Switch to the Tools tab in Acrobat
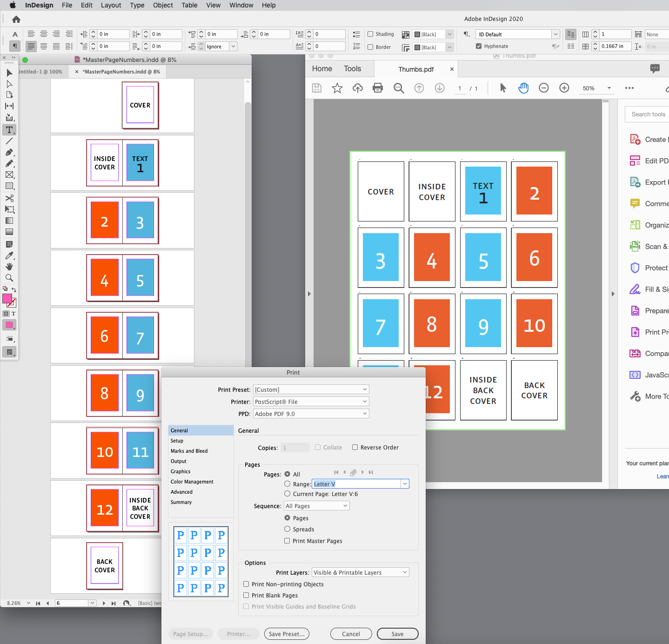Image resolution: width=669 pixels, height=644 pixels. 352,68
